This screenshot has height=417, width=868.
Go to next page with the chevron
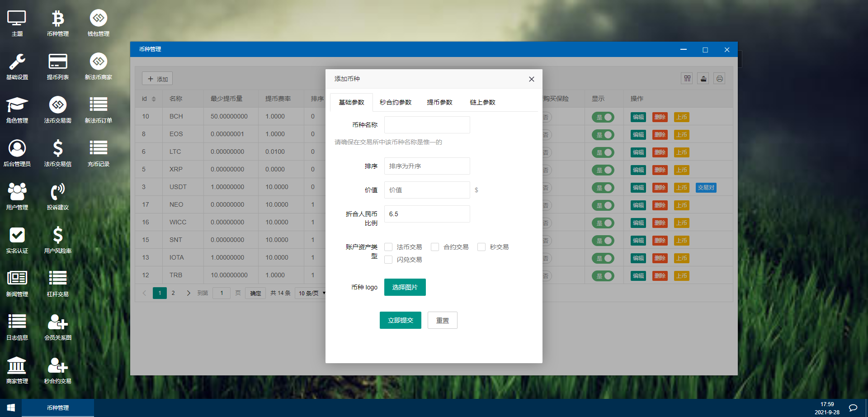189,293
